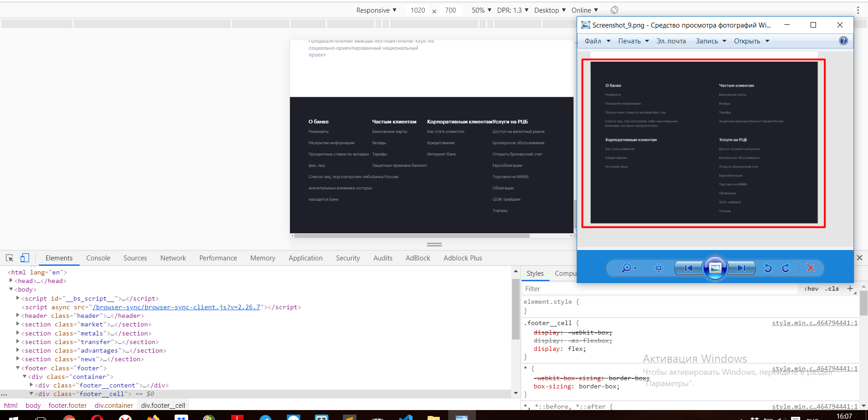Collapse the body element in the DOM tree
This screenshot has width=868, height=420.
click(11, 289)
